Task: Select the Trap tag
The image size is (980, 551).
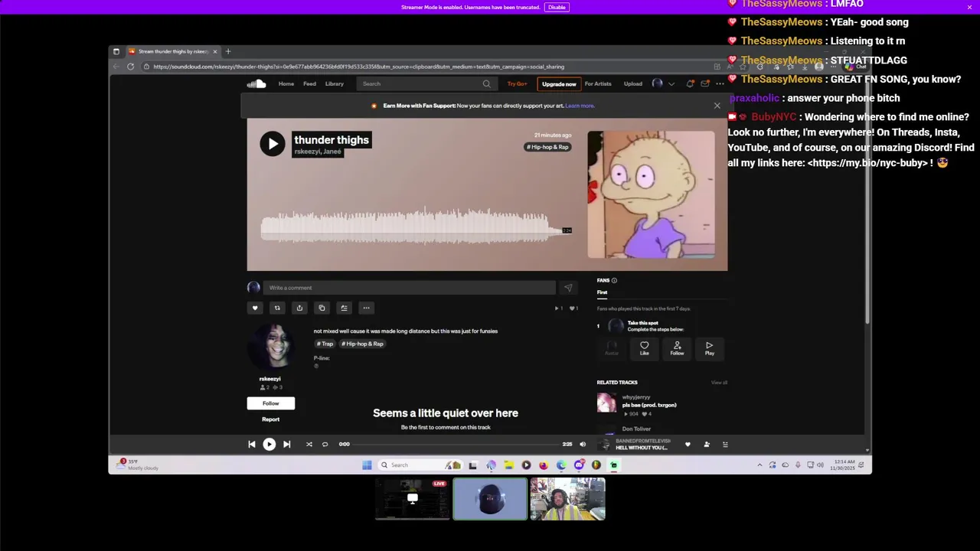Action: coord(325,344)
